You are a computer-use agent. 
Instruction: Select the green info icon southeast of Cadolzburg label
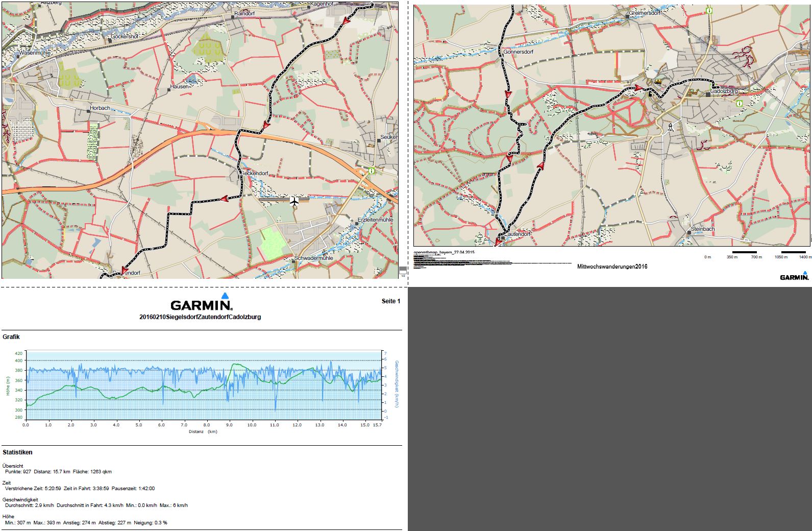pyautogui.click(x=739, y=103)
